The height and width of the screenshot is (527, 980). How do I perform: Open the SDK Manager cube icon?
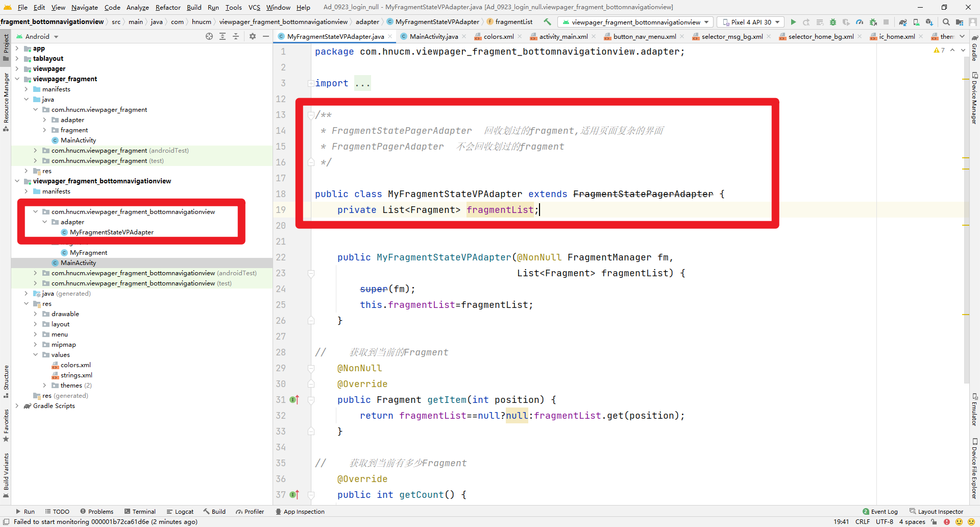click(x=929, y=22)
